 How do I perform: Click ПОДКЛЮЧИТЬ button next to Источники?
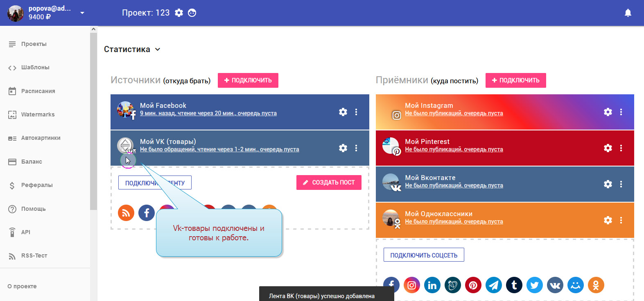(248, 80)
